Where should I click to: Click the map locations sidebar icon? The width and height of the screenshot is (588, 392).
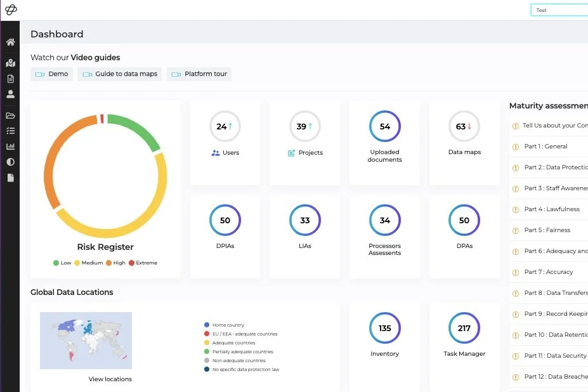click(11, 63)
